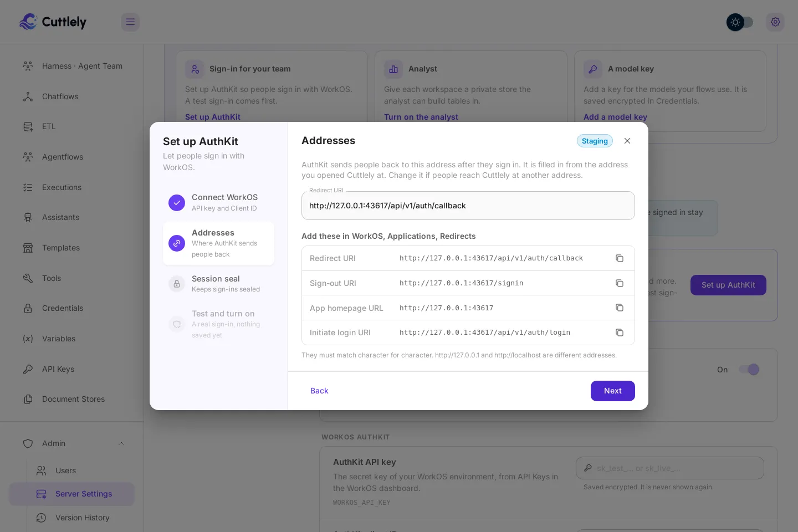
Task: Click the Next button
Action: 613,391
